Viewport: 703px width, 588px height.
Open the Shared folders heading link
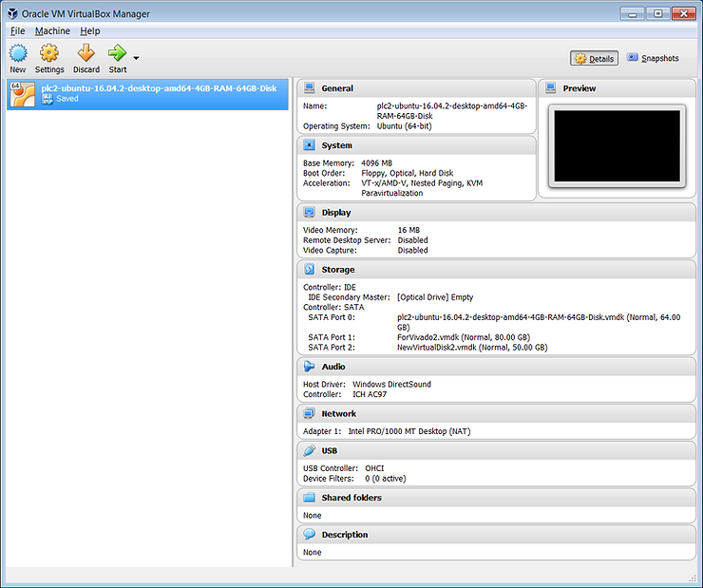click(x=351, y=498)
